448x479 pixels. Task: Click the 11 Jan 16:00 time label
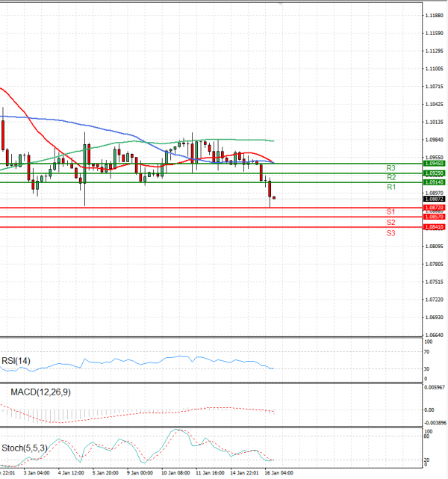tap(210, 473)
